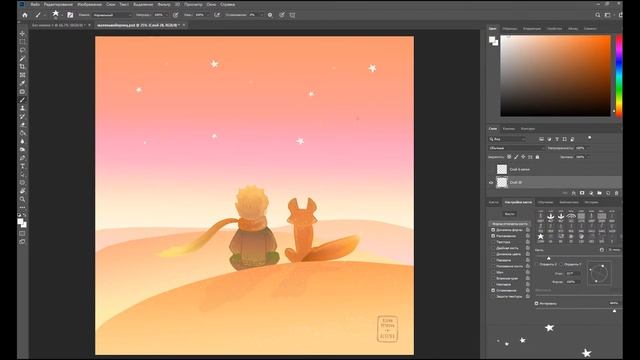The image size is (640, 360).
Task: Select the Pen tool
Action: click(x=22, y=158)
